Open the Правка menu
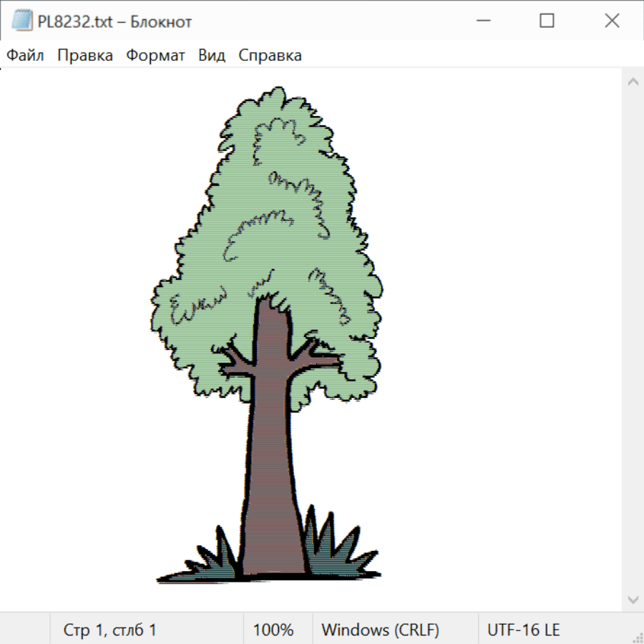The image size is (644, 644). pos(85,56)
